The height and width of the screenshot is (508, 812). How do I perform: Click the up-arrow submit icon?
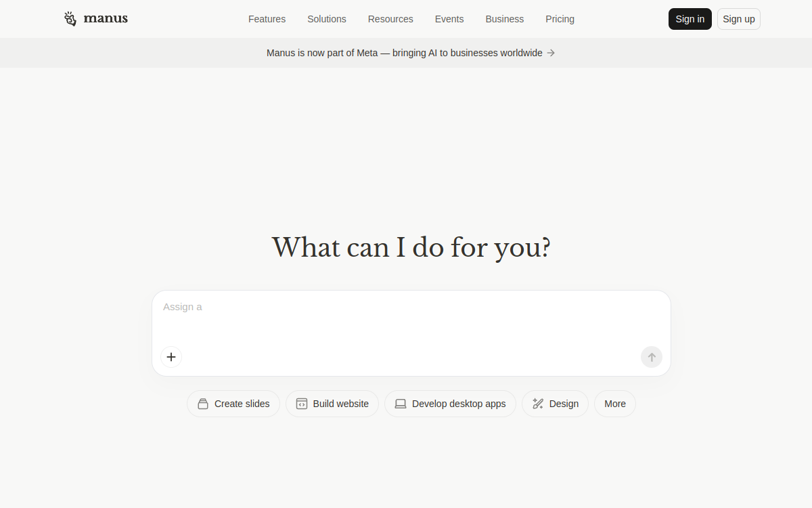coord(652,357)
